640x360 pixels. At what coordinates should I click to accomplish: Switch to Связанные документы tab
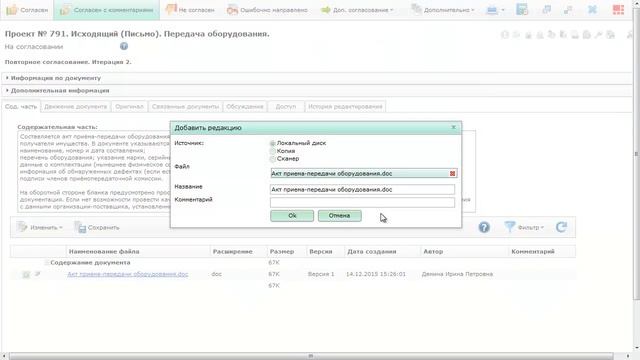[185, 107]
